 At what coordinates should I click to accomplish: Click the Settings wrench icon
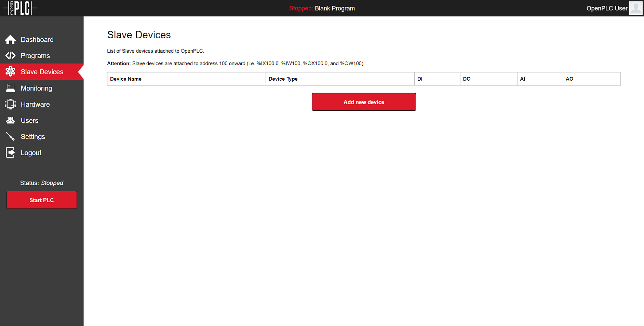10,136
